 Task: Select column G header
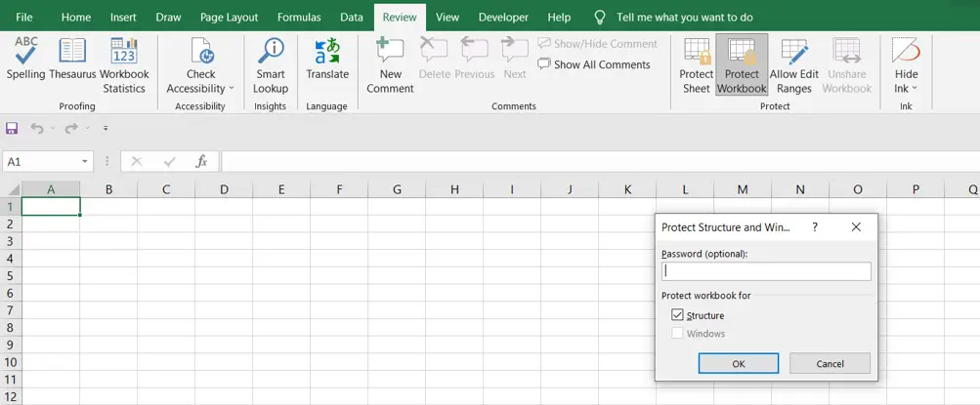[397, 189]
